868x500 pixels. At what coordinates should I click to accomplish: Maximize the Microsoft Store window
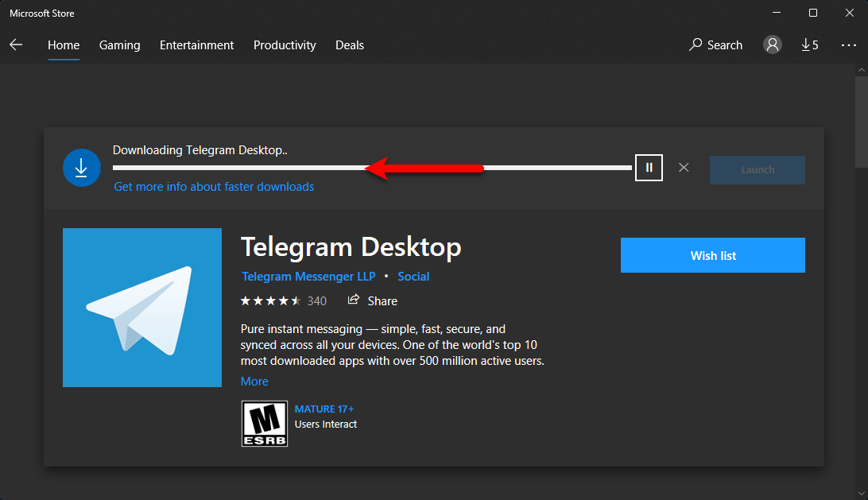tap(812, 13)
